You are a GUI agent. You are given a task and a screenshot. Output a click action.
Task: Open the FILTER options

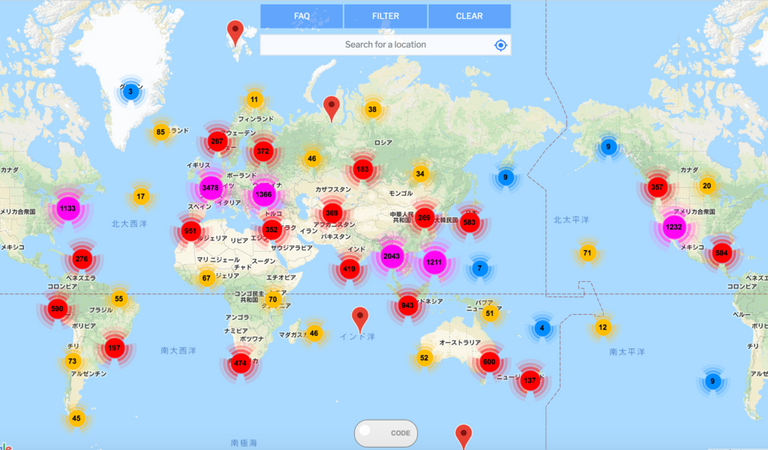(385, 16)
